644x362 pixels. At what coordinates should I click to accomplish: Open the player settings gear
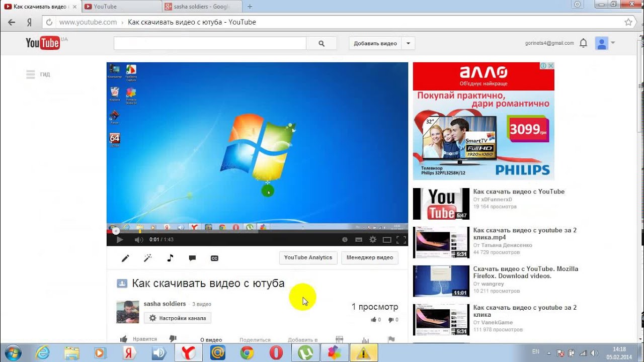click(373, 240)
